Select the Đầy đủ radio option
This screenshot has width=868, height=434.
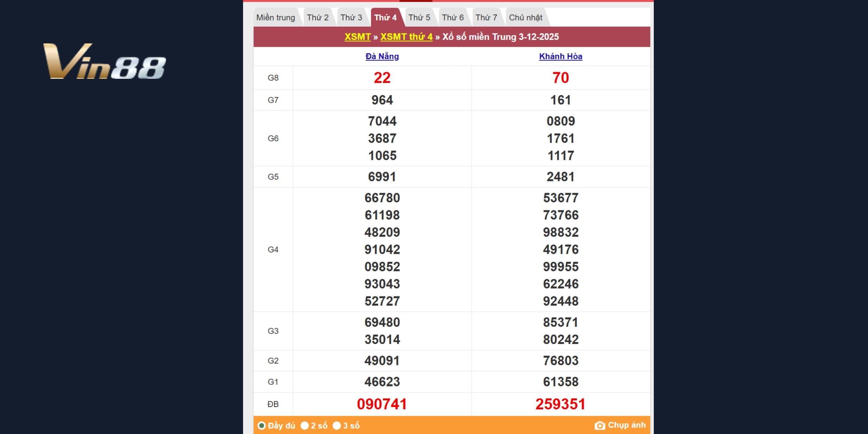click(262, 426)
